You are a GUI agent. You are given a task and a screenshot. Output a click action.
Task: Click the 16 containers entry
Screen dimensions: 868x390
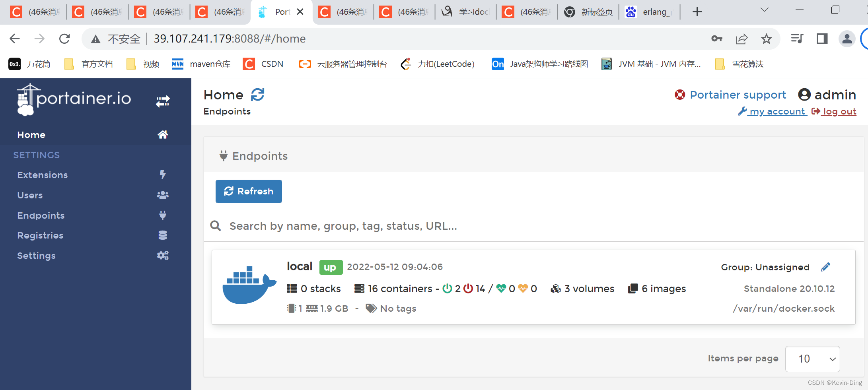[393, 289]
